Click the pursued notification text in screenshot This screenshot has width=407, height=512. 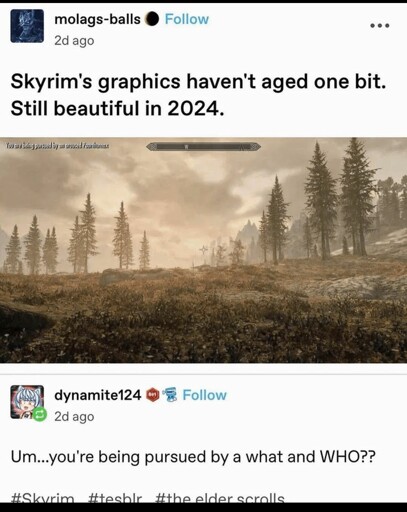55,146
